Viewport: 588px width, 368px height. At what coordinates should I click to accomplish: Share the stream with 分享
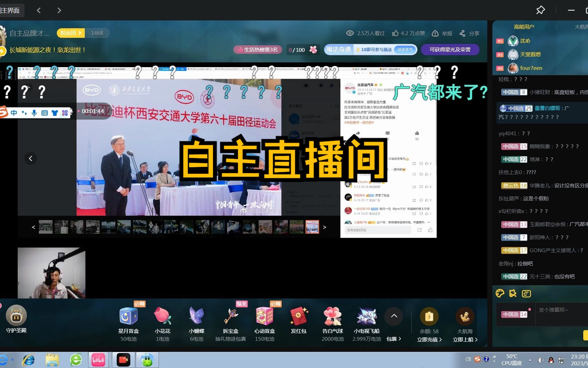pyautogui.click(x=469, y=33)
